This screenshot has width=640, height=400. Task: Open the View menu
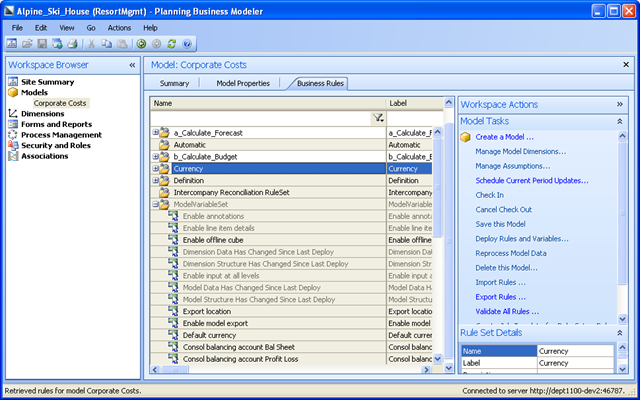(x=67, y=28)
